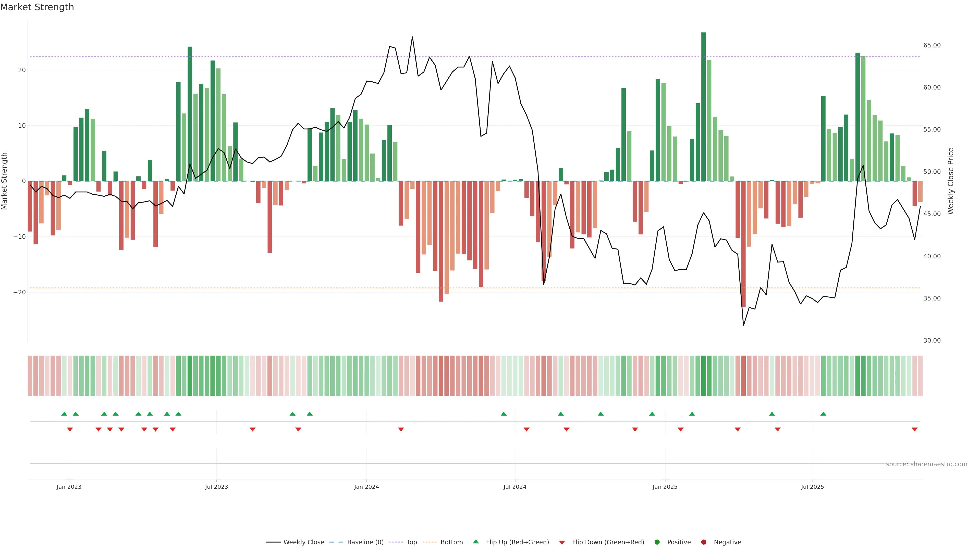Screen dimensions: 980x551
Task: Click the Jul 2023 x-axis label
Action: pos(216,487)
